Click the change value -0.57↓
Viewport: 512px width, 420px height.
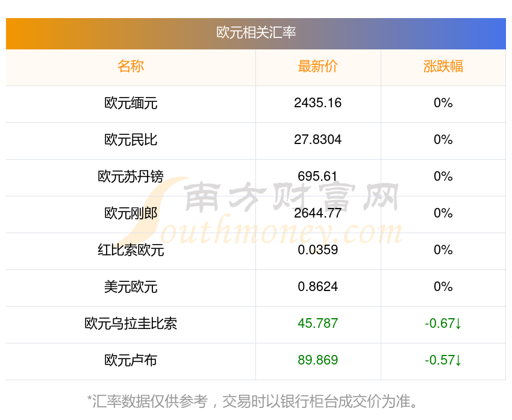click(443, 360)
